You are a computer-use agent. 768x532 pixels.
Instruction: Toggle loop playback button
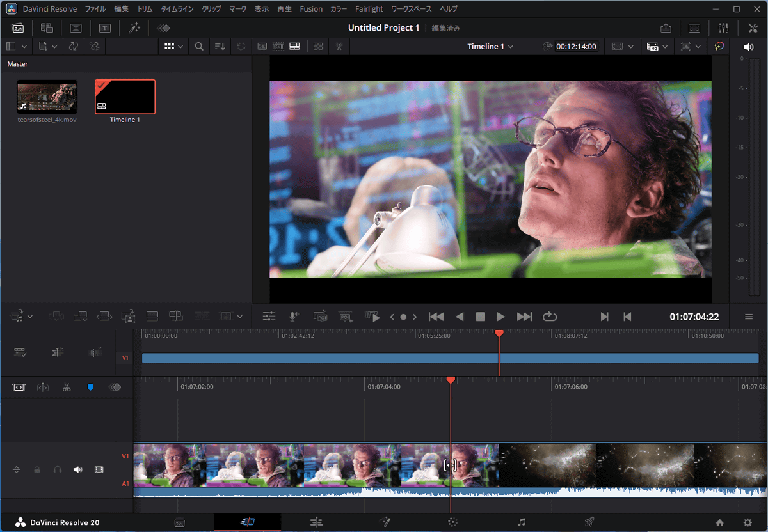pyautogui.click(x=549, y=317)
